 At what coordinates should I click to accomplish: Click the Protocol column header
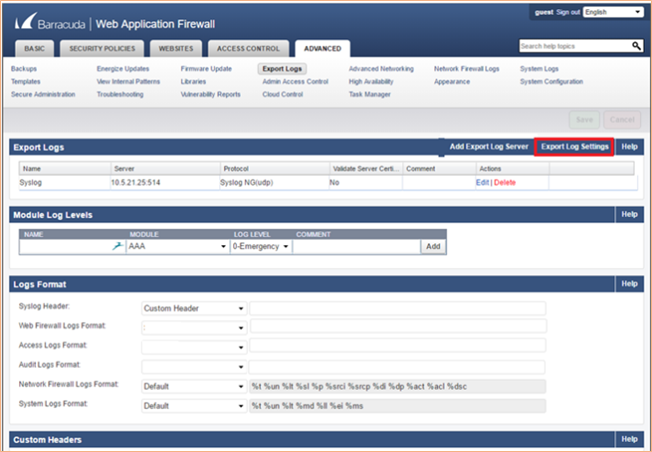[x=275, y=169]
